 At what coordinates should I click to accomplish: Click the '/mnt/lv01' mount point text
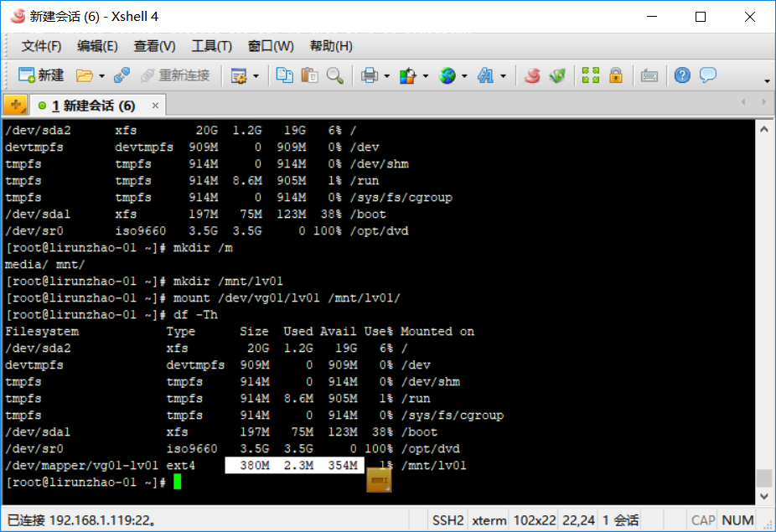pyautogui.click(x=433, y=466)
